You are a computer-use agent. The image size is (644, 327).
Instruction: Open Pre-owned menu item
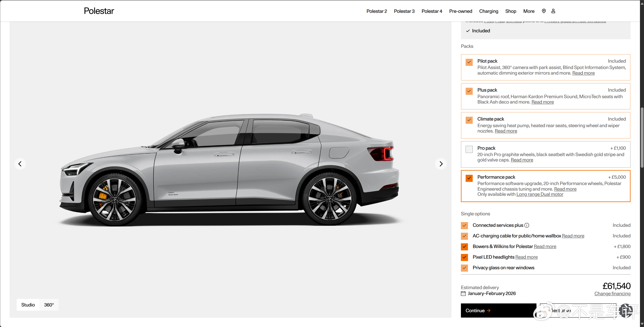(461, 11)
